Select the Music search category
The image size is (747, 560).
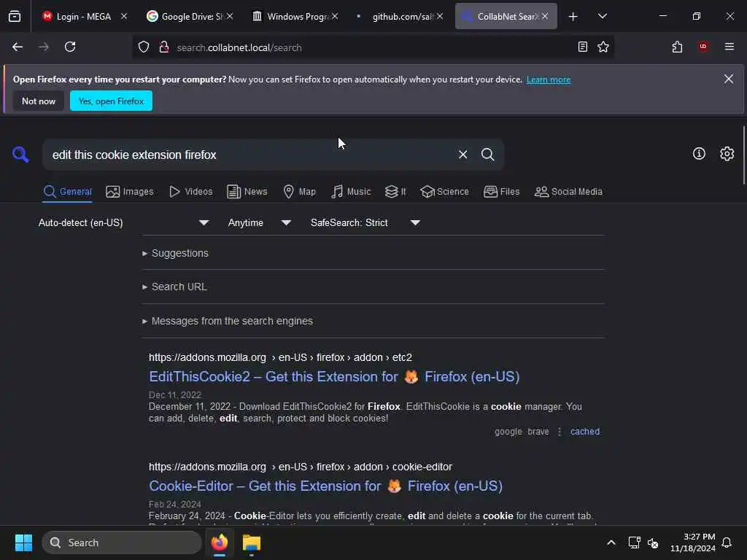[x=351, y=192]
